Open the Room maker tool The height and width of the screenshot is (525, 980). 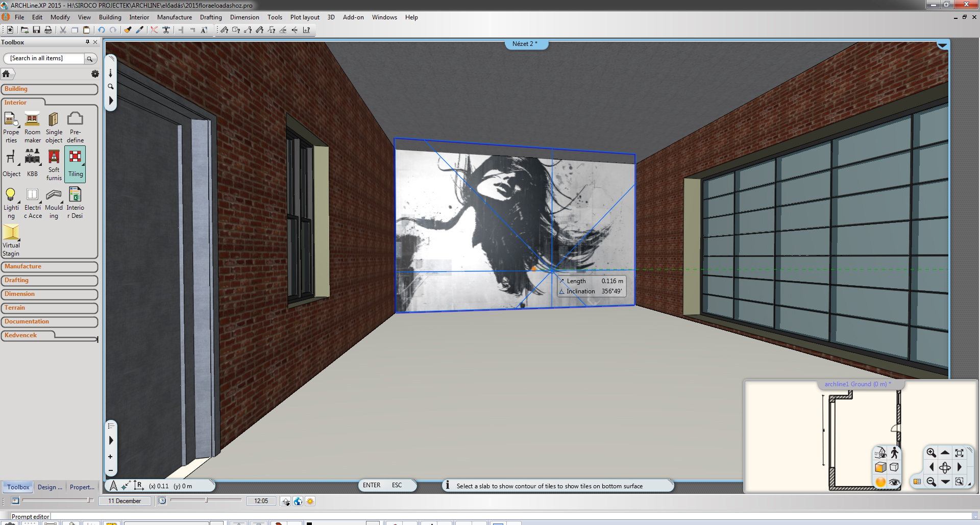[32, 127]
